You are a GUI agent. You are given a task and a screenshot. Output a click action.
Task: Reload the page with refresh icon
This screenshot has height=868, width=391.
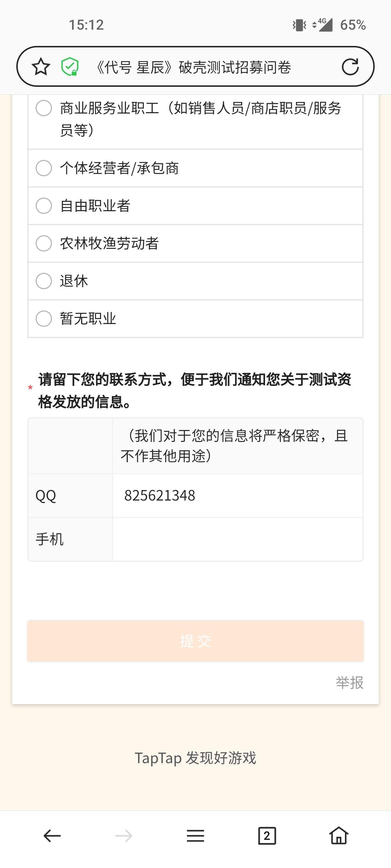coord(350,67)
